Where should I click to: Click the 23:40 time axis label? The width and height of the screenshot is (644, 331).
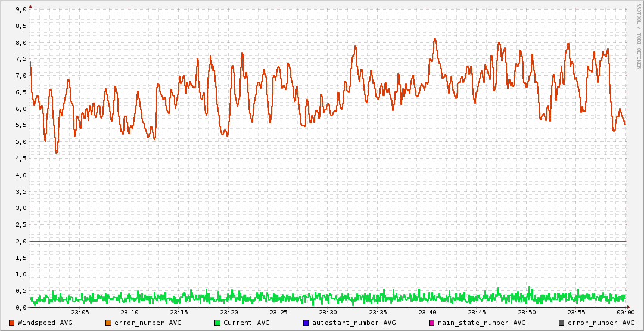[x=427, y=313]
